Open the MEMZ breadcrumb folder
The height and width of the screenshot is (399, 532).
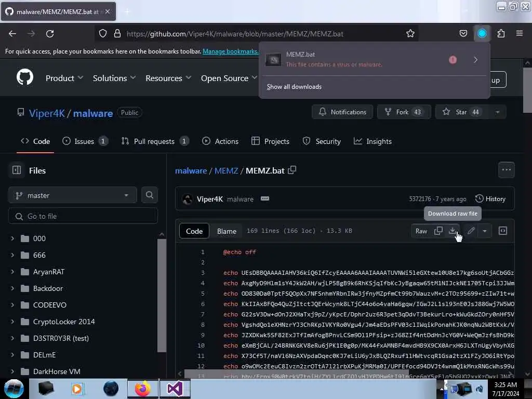tap(227, 170)
